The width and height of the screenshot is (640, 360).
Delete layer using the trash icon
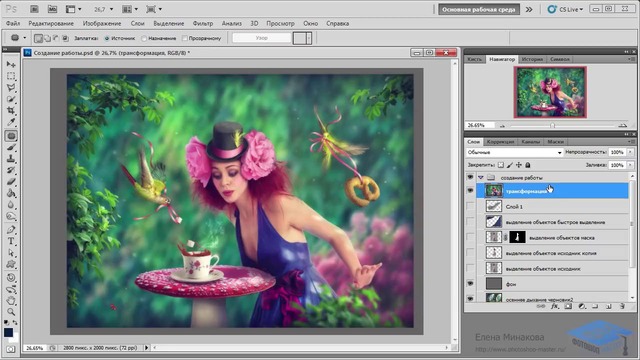tap(622, 306)
